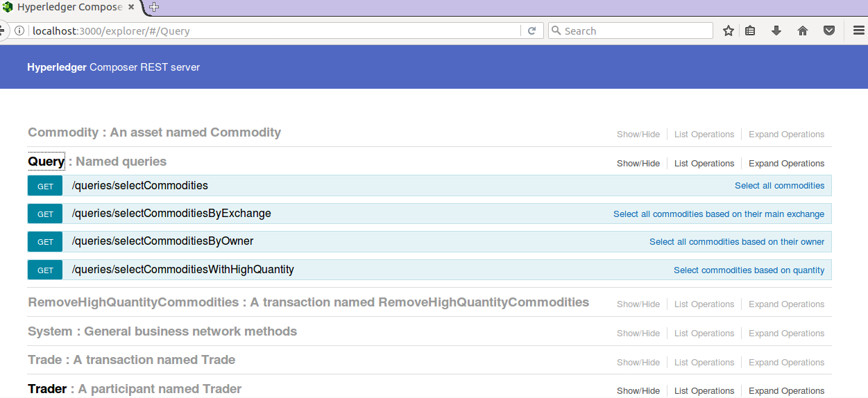This screenshot has width=868, height=398.
Task: Bookmark this page with the star icon
Action: pos(729,31)
